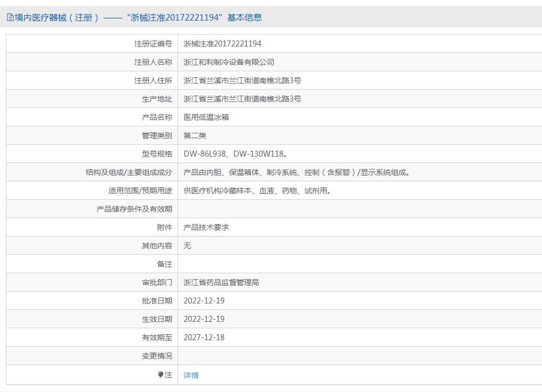The height and width of the screenshot is (392, 542).
Task: Select expiry date 2027-12-18
Action: (x=204, y=337)
